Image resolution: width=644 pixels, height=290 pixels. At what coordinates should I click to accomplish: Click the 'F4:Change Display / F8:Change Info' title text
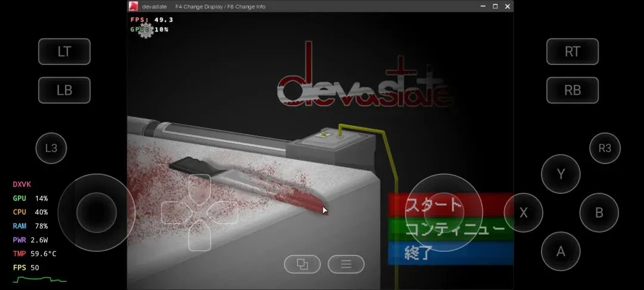click(220, 7)
